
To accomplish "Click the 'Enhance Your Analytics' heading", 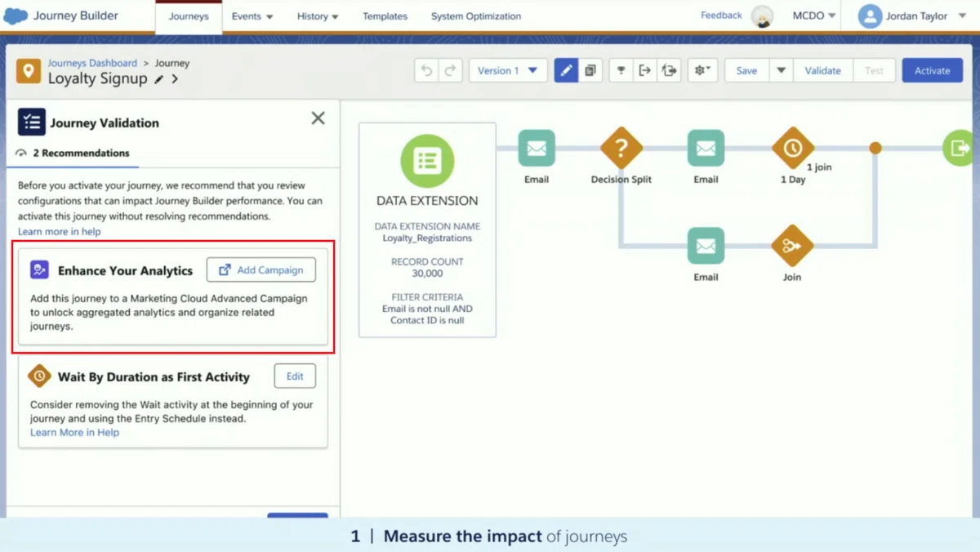I will tap(125, 270).
